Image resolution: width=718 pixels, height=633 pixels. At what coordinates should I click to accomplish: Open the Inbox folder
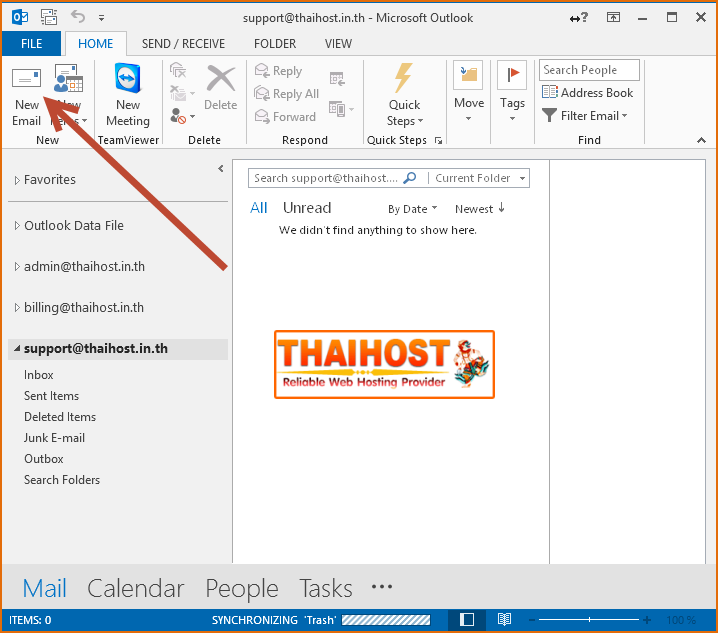click(x=38, y=375)
